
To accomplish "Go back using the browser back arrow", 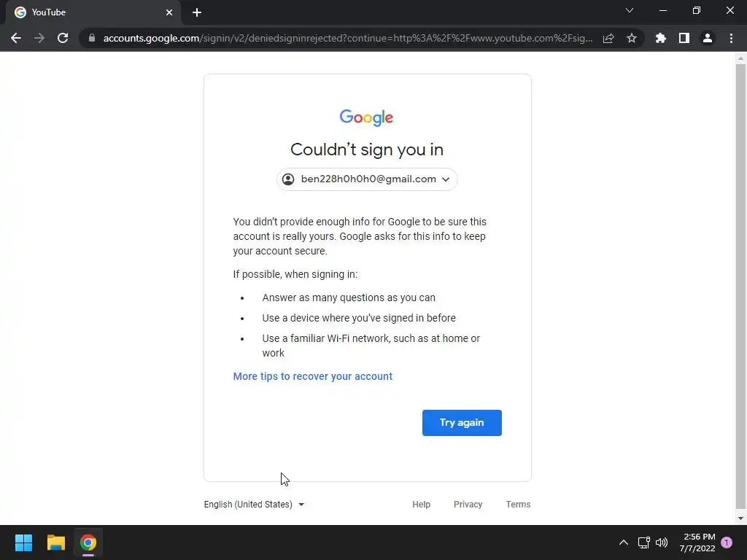I will click(16, 38).
